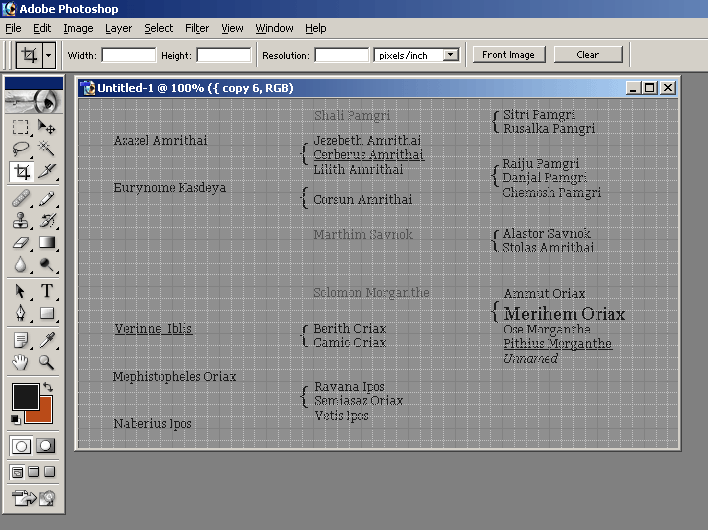Click the 'Mephistopheles Oriax' text on canvas
708x530 pixels.
pos(174,377)
